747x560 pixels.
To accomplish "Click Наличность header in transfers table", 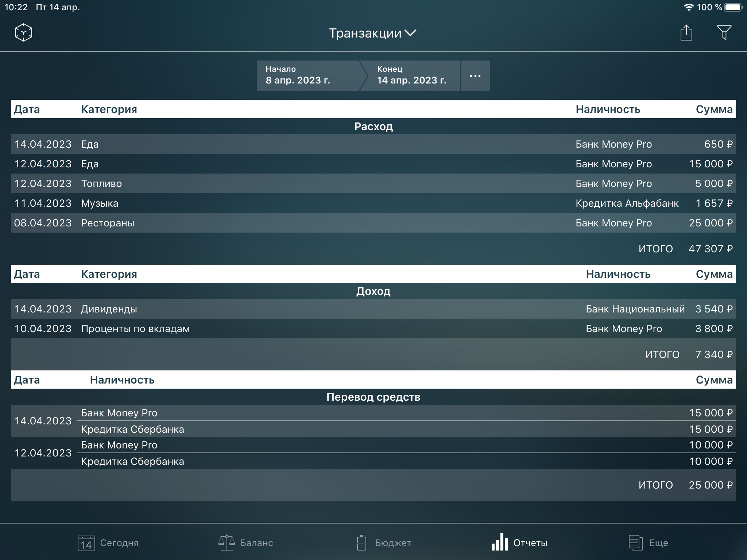I will click(122, 380).
